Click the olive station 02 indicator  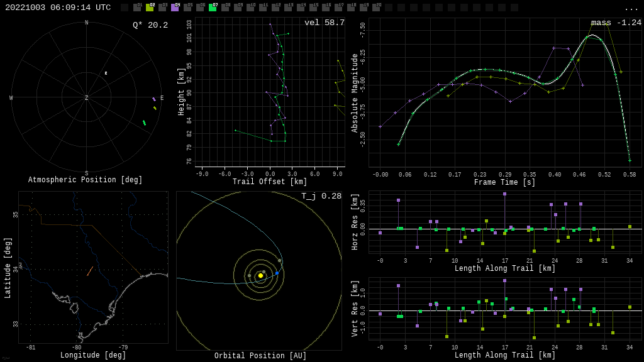click(150, 8)
